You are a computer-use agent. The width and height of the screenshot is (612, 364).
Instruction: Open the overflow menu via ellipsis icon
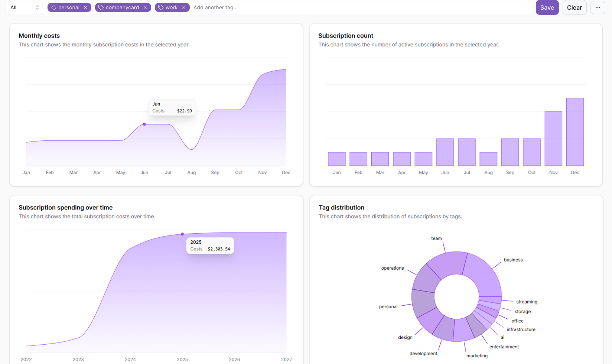click(x=598, y=7)
